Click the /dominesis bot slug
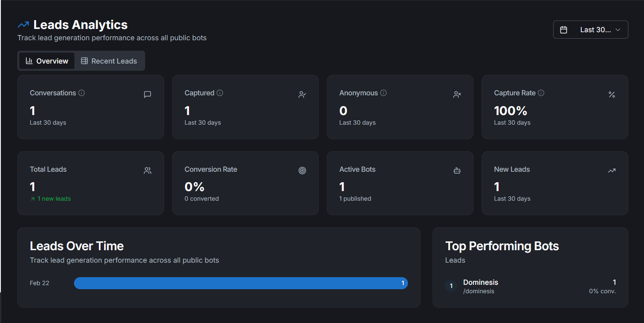The image size is (644, 323). coord(479,291)
